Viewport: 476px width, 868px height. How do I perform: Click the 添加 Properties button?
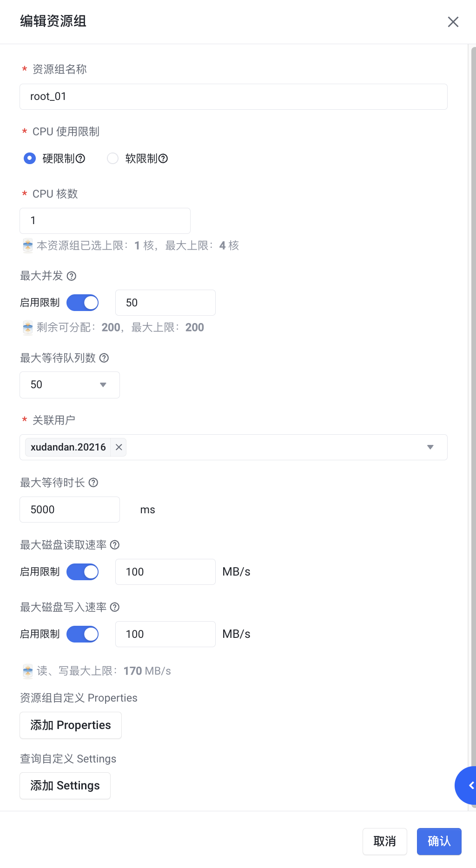click(71, 725)
